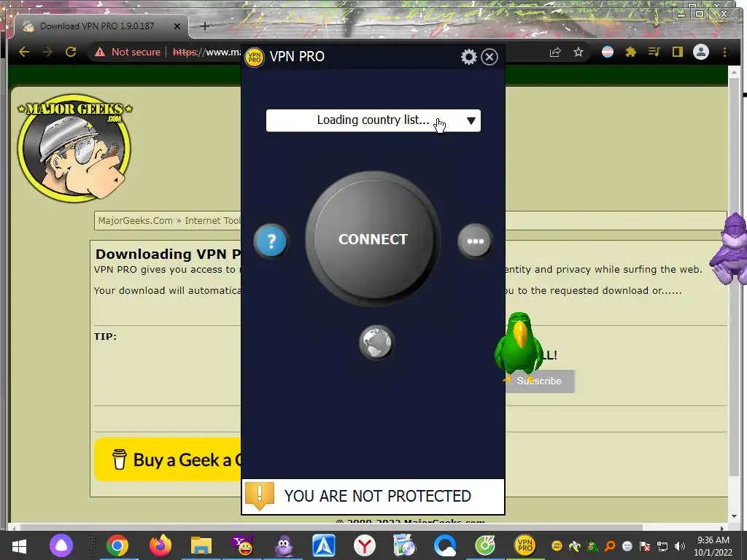Click the purple gorilla at screen edge

(729, 249)
